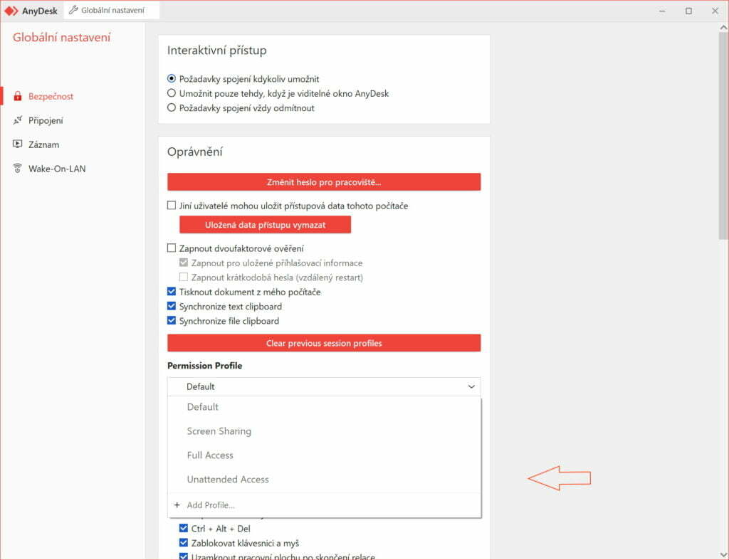
Task: Enable 'Zapnout dvoufaktorové ověření' checkbox
Action: (172, 248)
